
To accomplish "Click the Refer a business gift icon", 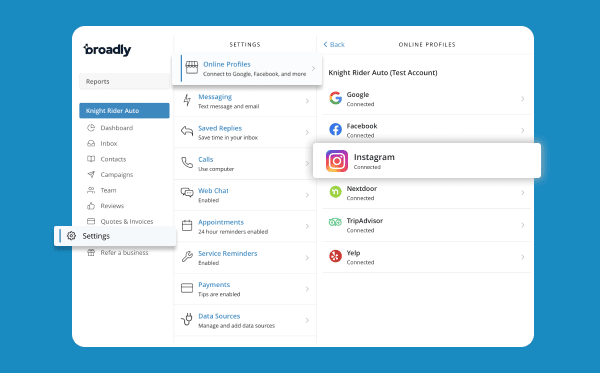I will tap(91, 252).
